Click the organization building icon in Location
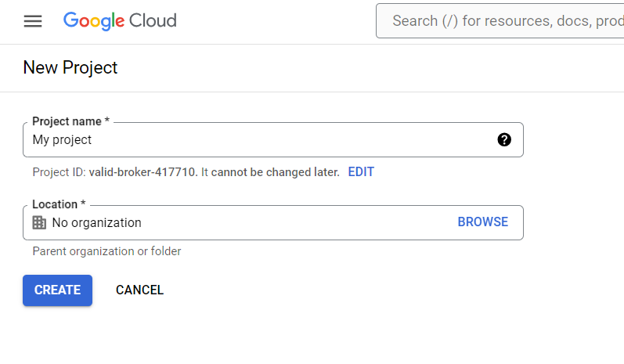 39,222
